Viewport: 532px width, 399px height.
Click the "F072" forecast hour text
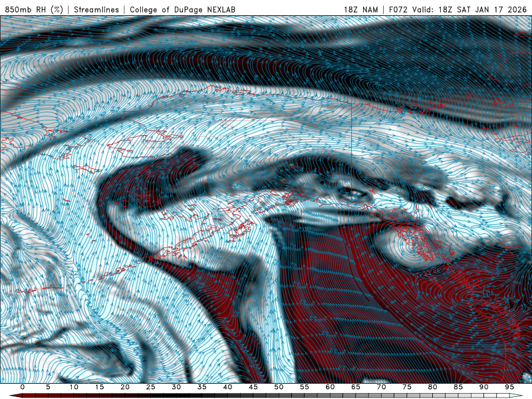(x=399, y=9)
